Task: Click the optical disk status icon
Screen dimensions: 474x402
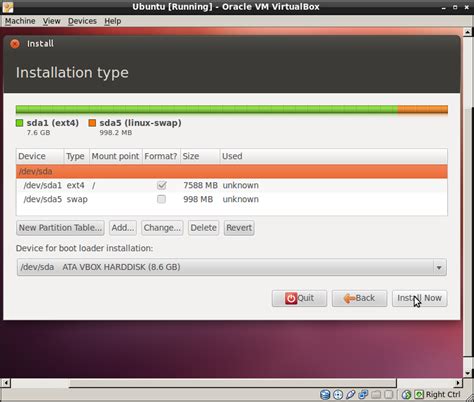Action: pos(338,395)
